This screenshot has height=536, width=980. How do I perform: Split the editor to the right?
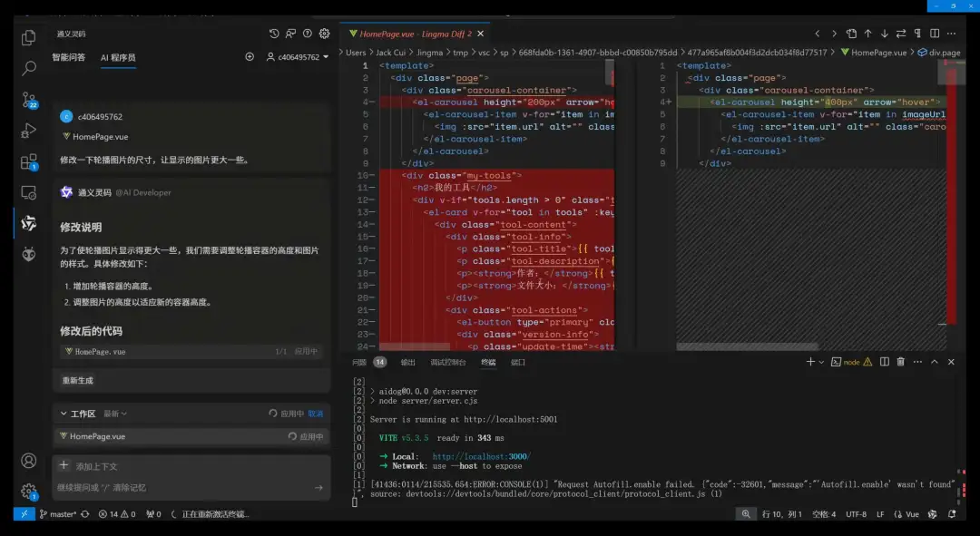[935, 34]
